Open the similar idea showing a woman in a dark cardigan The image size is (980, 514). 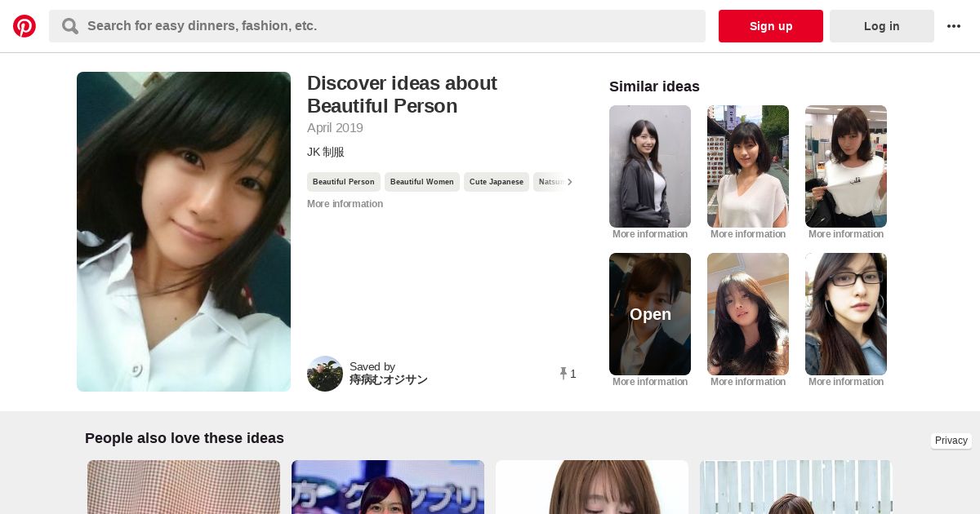pyautogui.click(x=650, y=166)
